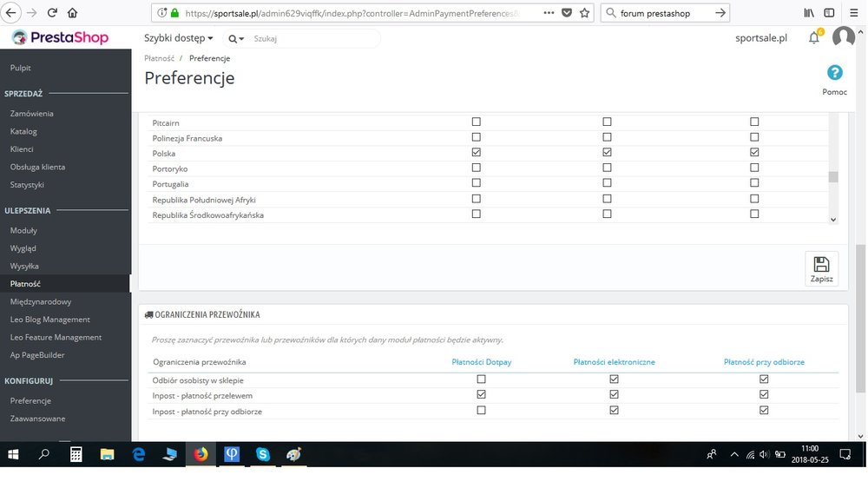Screen dimensions: 868x488
Task: Open Pulpit dashboard in the sidebar
Action: click(x=21, y=68)
